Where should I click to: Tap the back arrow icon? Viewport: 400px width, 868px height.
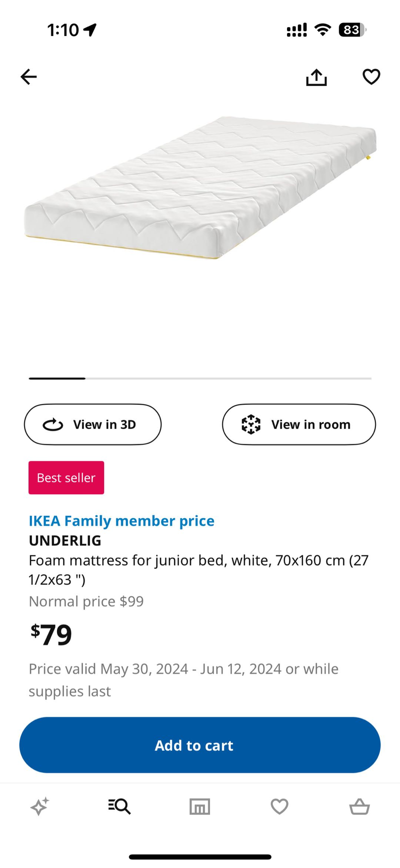(x=28, y=77)
